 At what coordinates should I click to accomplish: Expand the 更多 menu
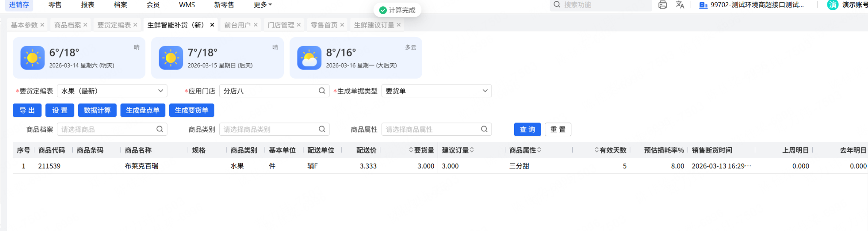click(262, 5)
